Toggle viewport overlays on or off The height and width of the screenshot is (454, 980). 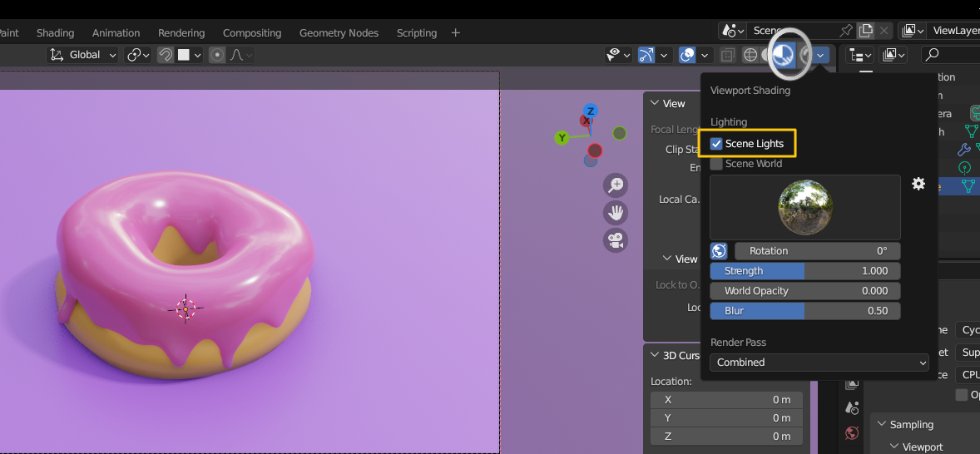(x=687, y=55)
